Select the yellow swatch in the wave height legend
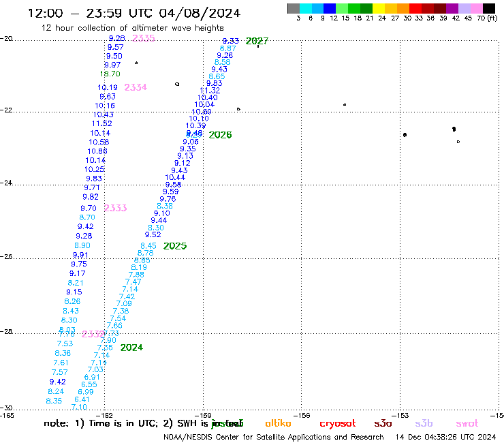 [379, 8]
